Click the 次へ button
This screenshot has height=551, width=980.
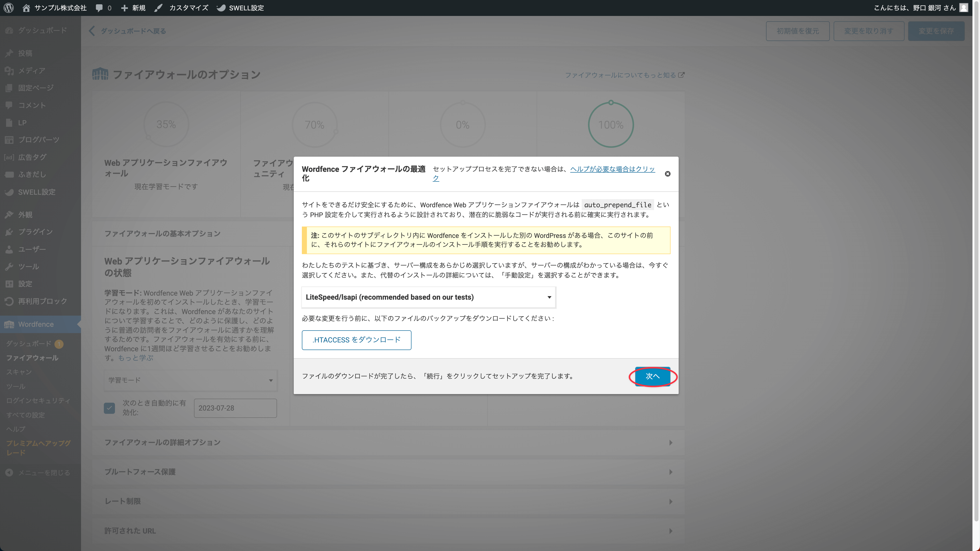[x=652, y=376]
